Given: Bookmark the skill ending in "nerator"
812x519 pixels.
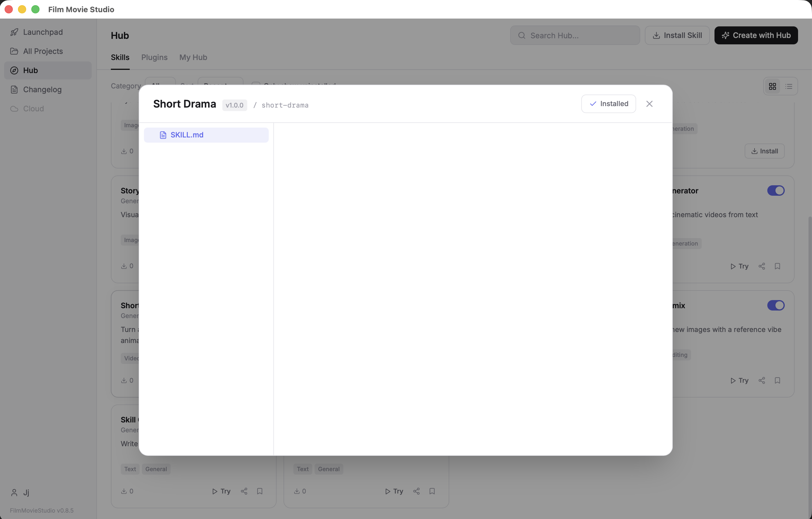Looking at the screenshot, I should [x=777, y=266].
